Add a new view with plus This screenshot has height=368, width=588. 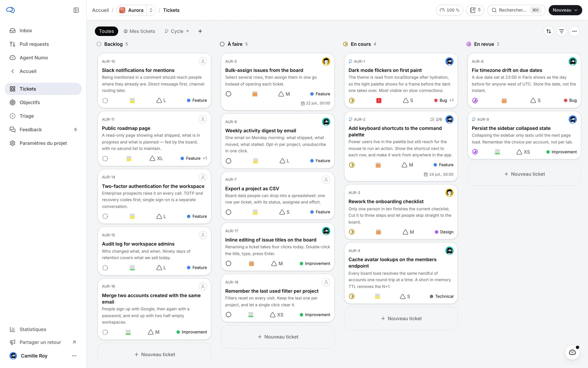200,31
